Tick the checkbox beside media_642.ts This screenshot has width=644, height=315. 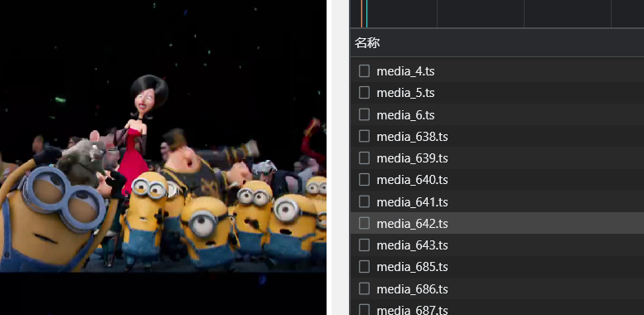(x=364, y=224)
